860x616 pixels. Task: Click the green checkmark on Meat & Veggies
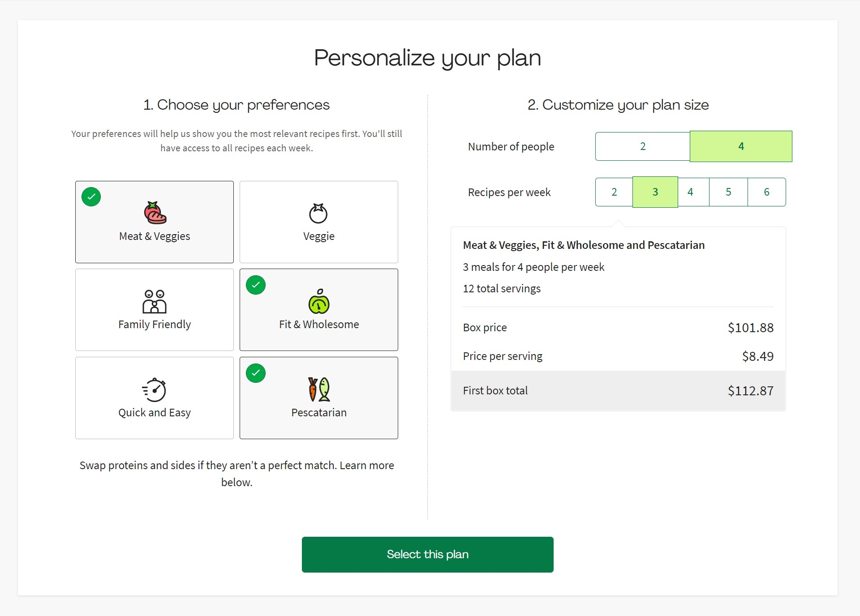tap(91, 197)
